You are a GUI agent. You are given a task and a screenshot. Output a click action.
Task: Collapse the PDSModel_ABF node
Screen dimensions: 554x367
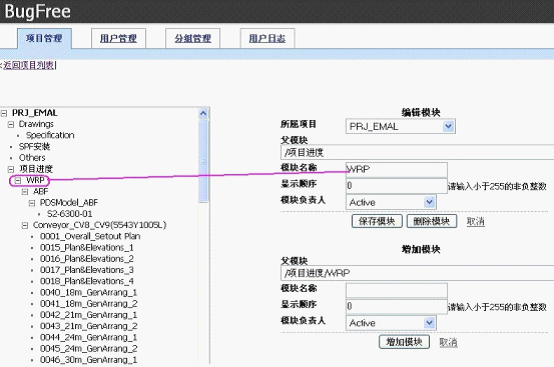(x=32, y=203)
